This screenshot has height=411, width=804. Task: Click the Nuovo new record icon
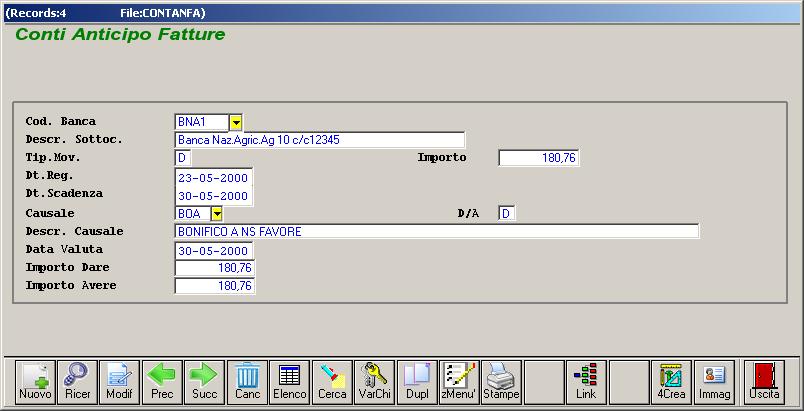[x=36, y=381]
